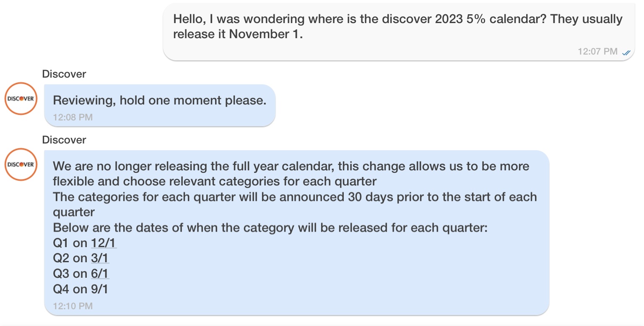Viewport: 644px width, 326px height.
Task: Click the Discover logo avatar beside calendar message
Action: click(21, 164)
